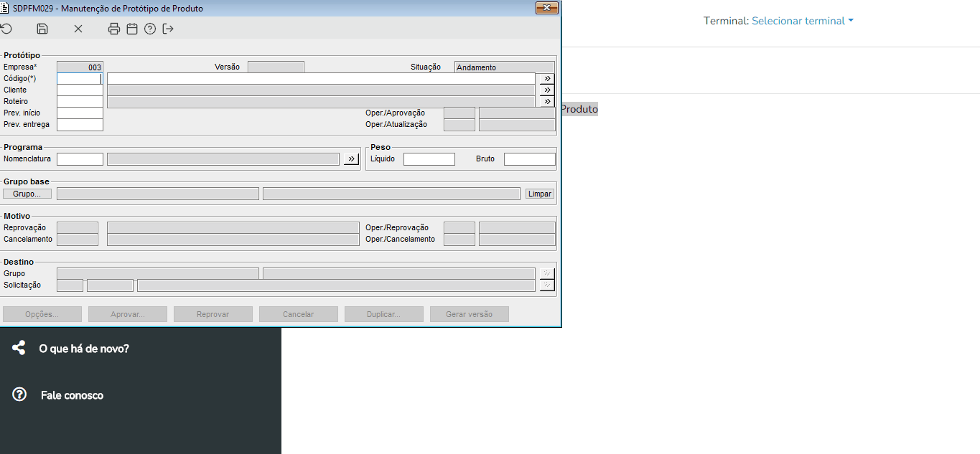
Task: Click the 'Prev. entrega' date field
Action: [x=80, y=125]
